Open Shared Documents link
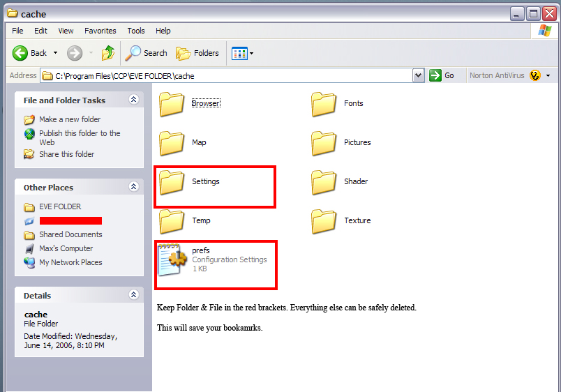The width and height of the screenshot is (561, 392). [x=70, y=234]
